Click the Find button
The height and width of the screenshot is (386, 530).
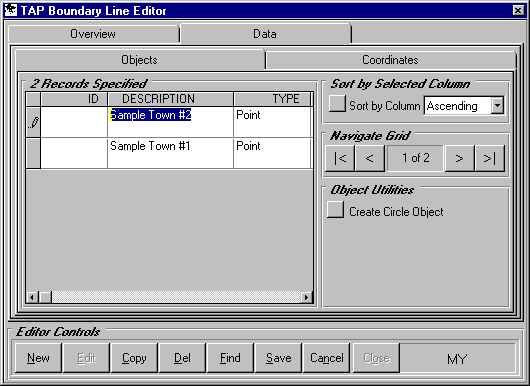230,358
